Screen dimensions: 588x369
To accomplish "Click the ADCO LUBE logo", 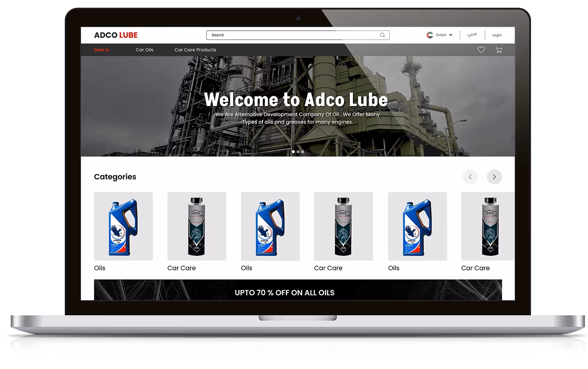I will tap(116, 35).
